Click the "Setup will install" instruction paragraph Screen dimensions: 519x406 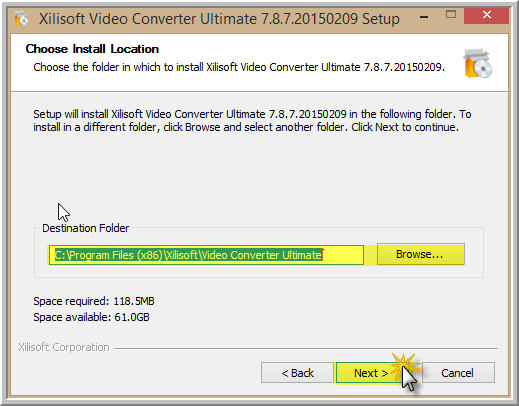pos(252,121)
